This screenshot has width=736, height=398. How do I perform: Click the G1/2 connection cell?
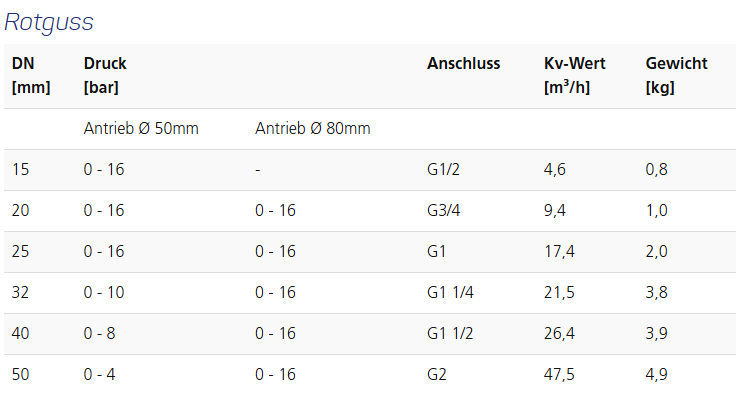443,169
